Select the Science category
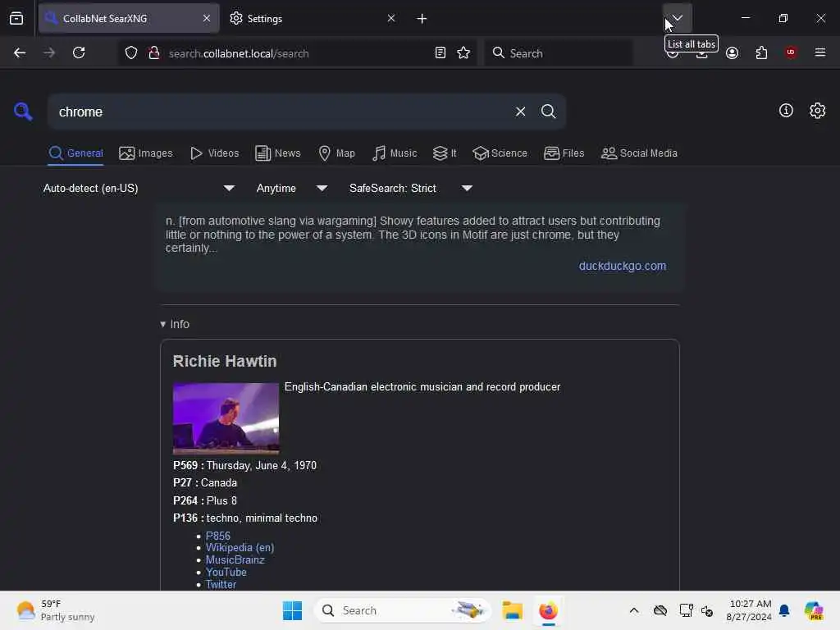 [x=500, y=153]
